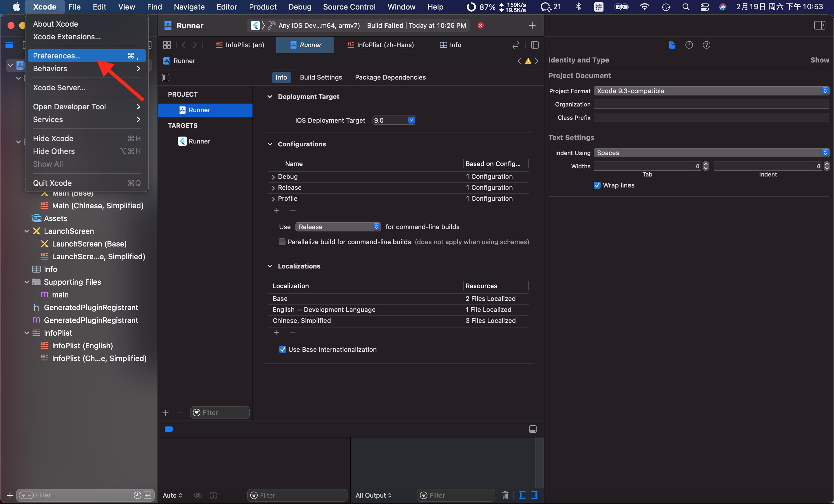This screenshot has height=504, width=834.
Task: Click the red build error indicator
Action: coord(480,25)
